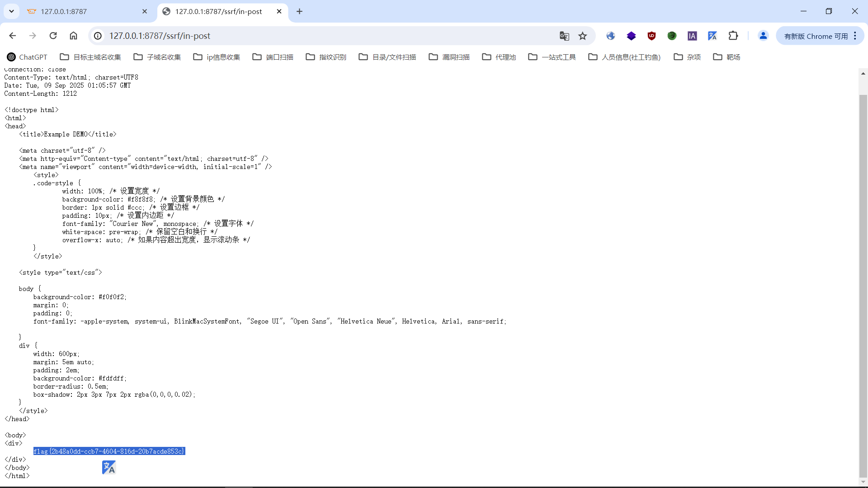Click the Internet Archive extension icon
Screen dimensions: 868x488
(692, 36)
